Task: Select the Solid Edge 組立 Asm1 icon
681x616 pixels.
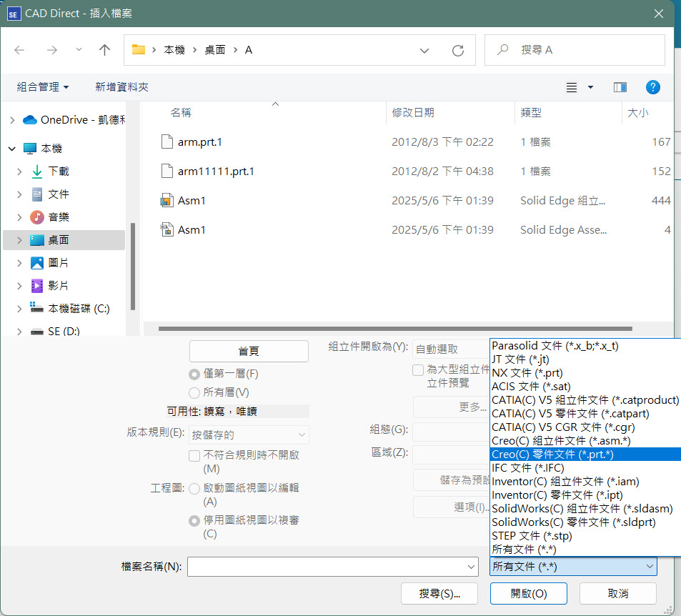Action: tap(167, 200)
